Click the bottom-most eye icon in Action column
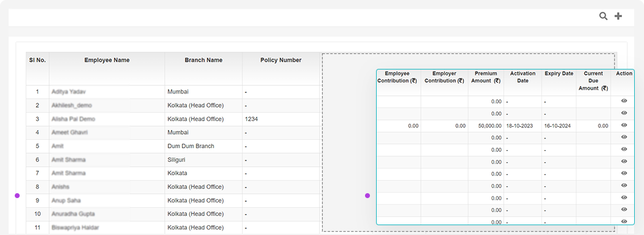 click(x=624, y=221)
